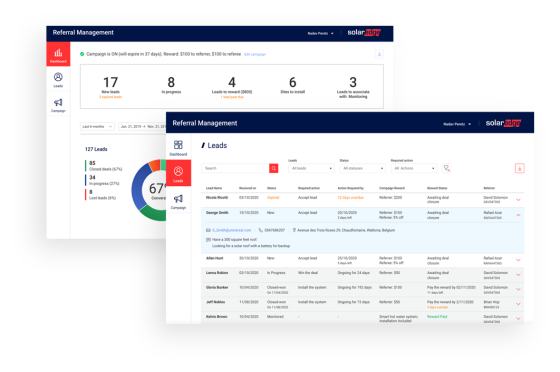Click the Leads search input field
Image resolution: width=560 pixels, height=372 pixels.
tap(235, 168)
